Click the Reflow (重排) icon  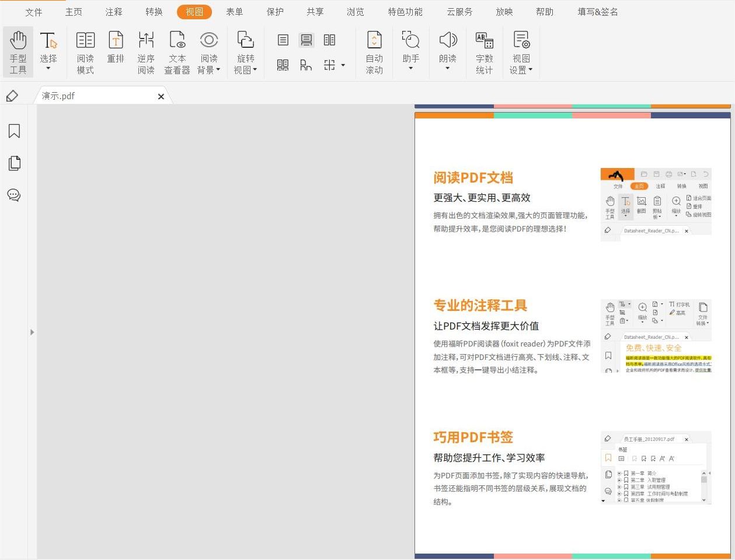tap(116, 47)
